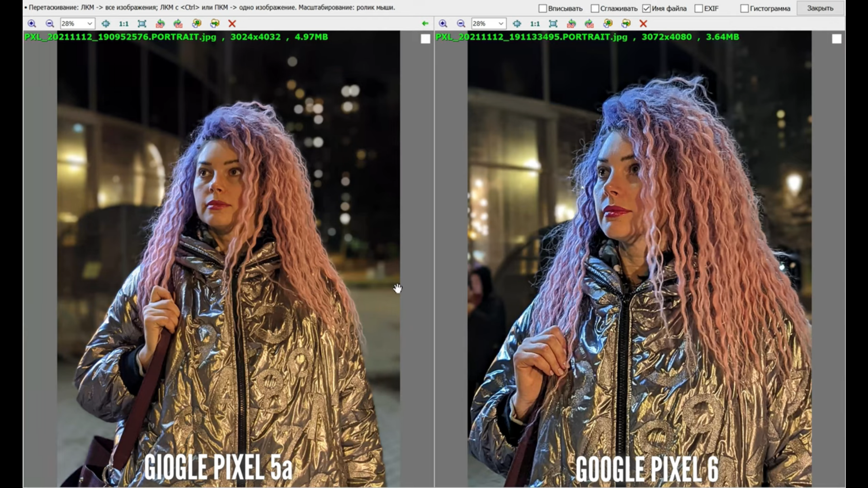Screen dimensions: 868x488
Task: Fit image to window in right panel
Action: [553, 23]
